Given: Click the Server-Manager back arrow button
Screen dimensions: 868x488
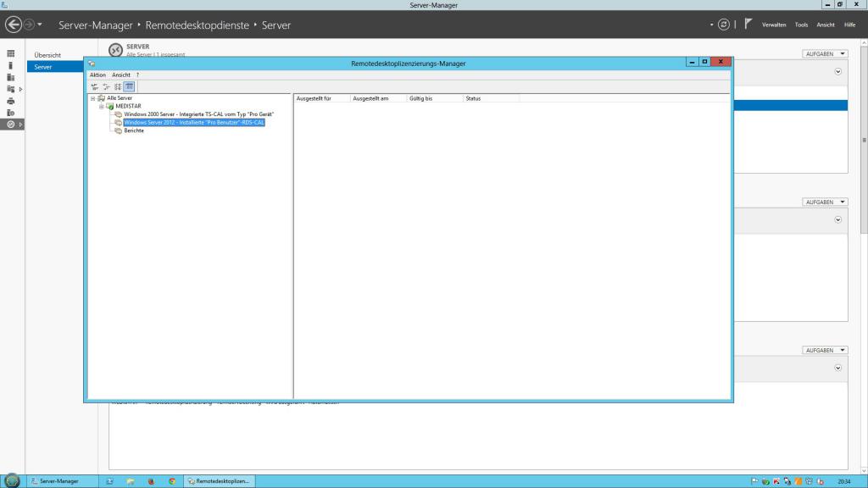Looking at the screenshot, I should pos(14,25).
